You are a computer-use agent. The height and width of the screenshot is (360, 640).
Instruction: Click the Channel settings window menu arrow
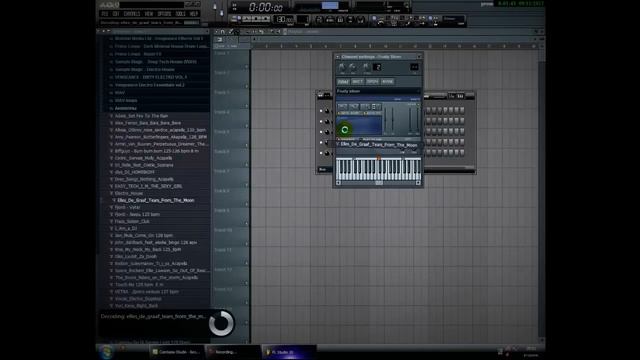point(338,57)
